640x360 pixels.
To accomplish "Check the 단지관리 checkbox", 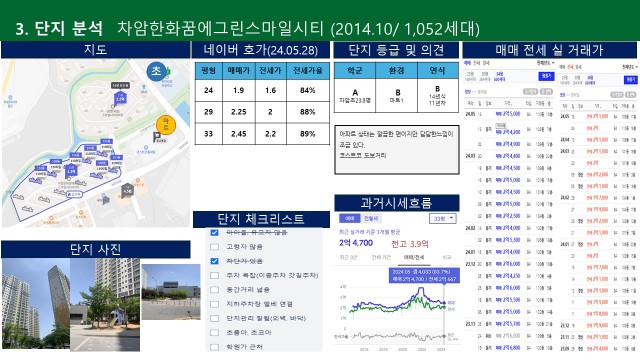I will 214,318.
